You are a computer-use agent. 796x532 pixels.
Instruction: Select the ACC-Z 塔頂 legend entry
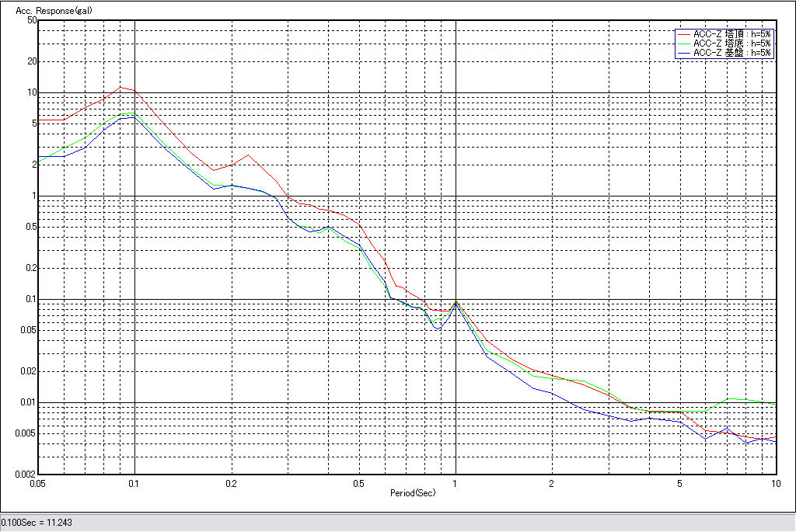click(731, 34)
